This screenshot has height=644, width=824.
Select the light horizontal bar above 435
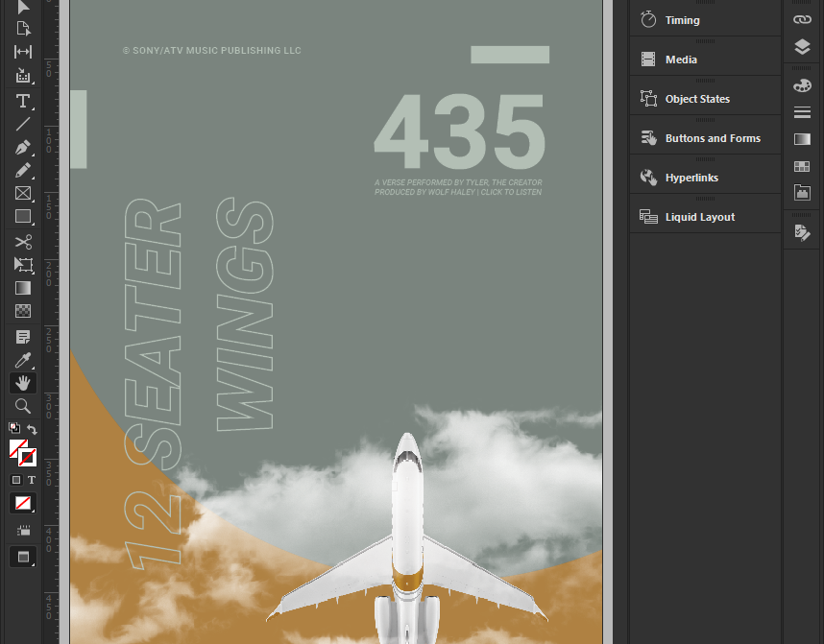(x=510, y=55)
